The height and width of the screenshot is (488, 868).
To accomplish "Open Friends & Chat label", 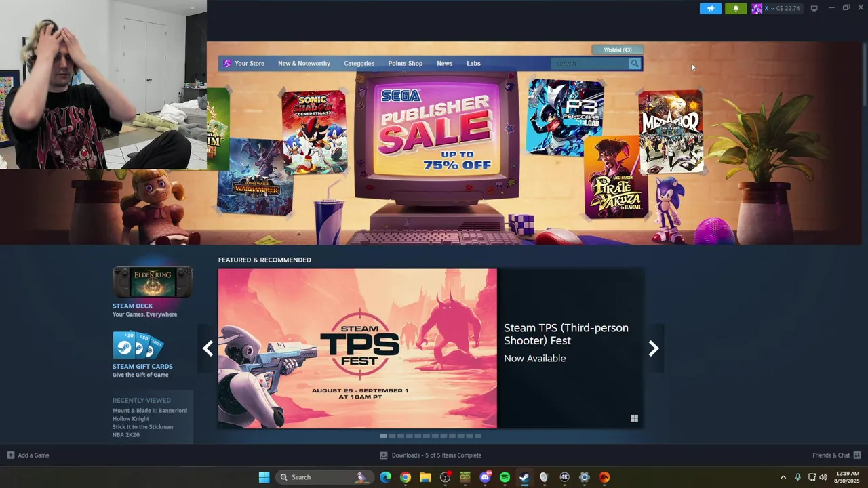I will [831, 455].
